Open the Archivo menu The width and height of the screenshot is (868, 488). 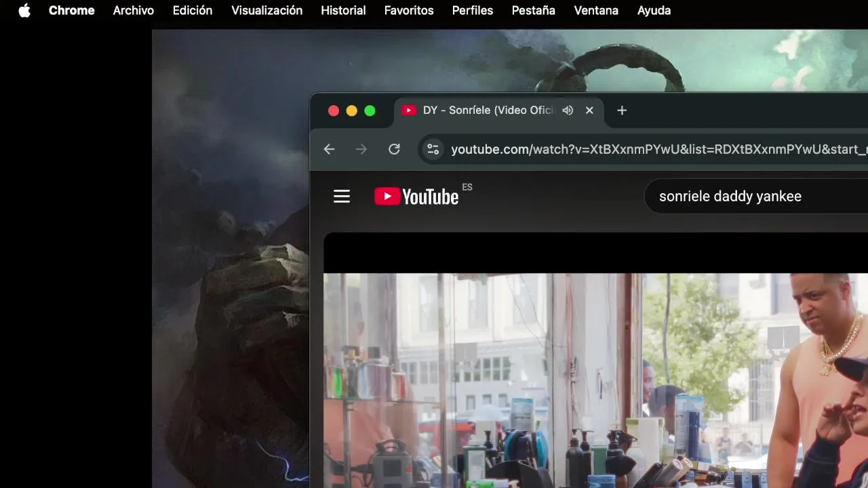tap(133, 10)
